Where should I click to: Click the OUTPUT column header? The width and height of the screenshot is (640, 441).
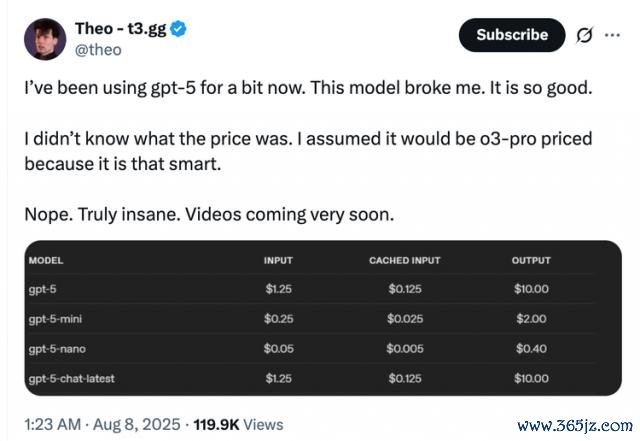pyautogui.click(x=530, y=260)
